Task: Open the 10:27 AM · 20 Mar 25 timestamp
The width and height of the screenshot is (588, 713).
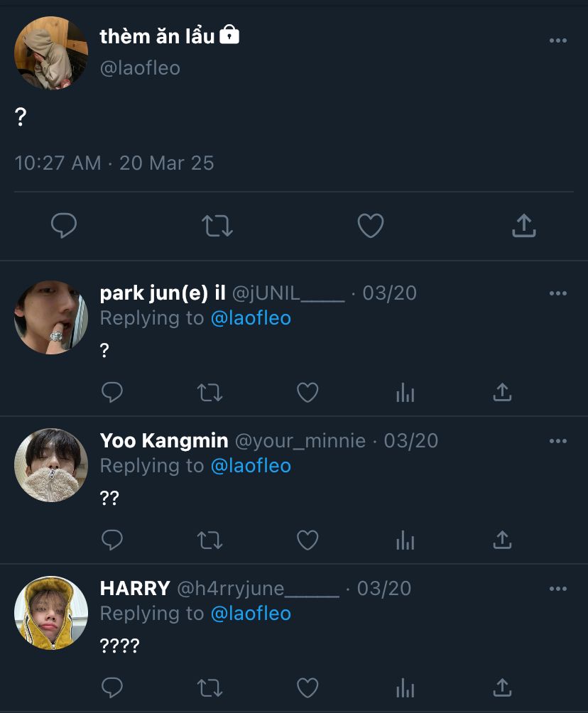Action: 114,163
